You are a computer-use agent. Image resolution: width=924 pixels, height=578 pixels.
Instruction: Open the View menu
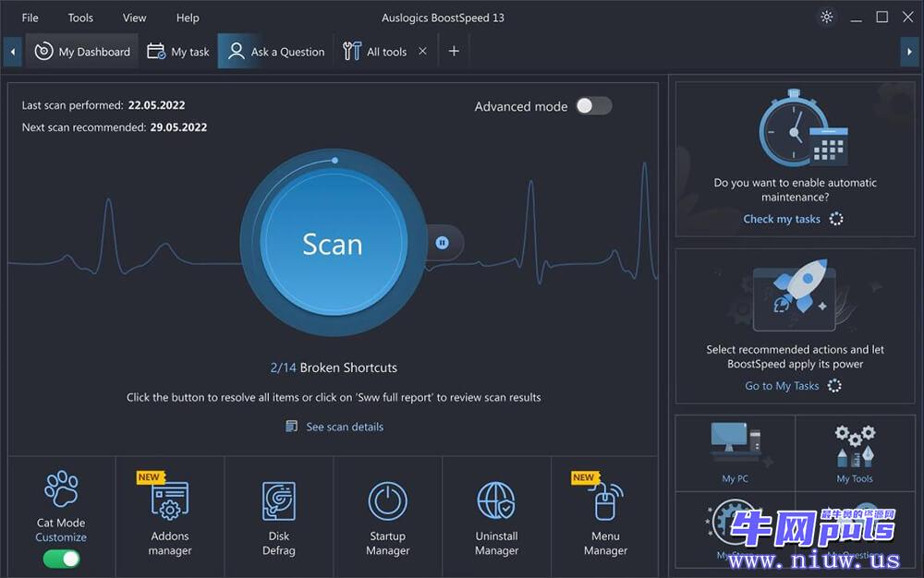tap(134, 18)
